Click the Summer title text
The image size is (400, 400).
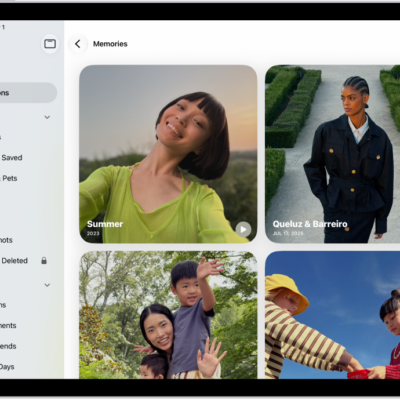tap(105, 224)
